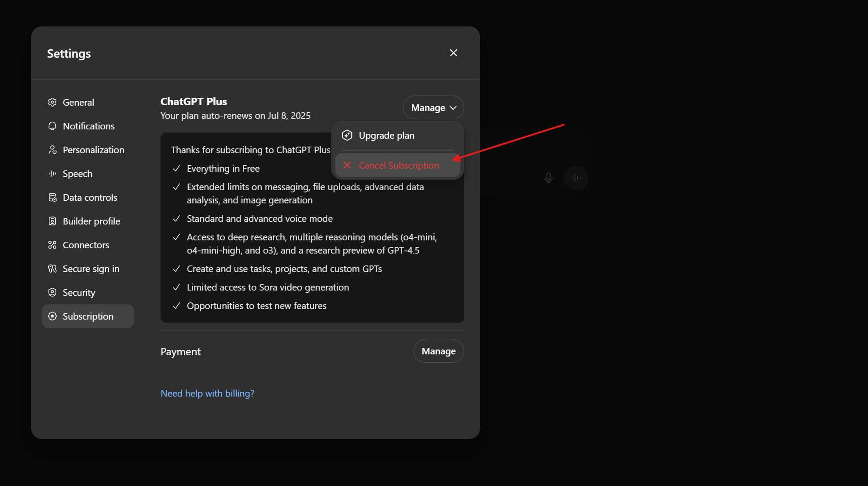Select the Speech waveform icon in sidebar
Screen dimensions: 868x486
pos(52,173)
